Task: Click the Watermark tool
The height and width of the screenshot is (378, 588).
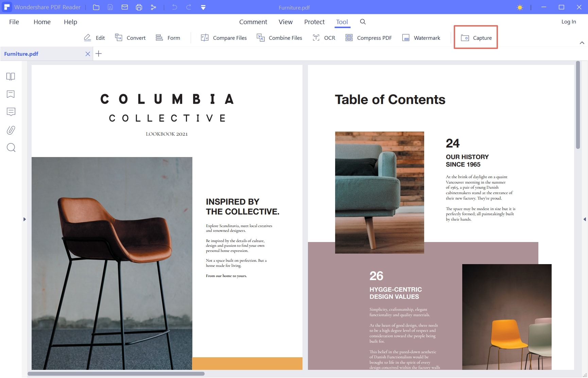Action: coord(421,38)
